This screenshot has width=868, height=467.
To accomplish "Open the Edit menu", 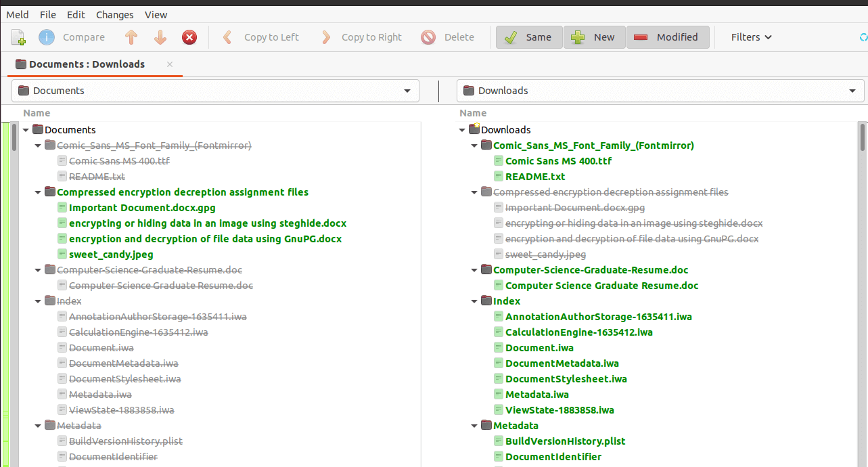I will click(76, 14).
